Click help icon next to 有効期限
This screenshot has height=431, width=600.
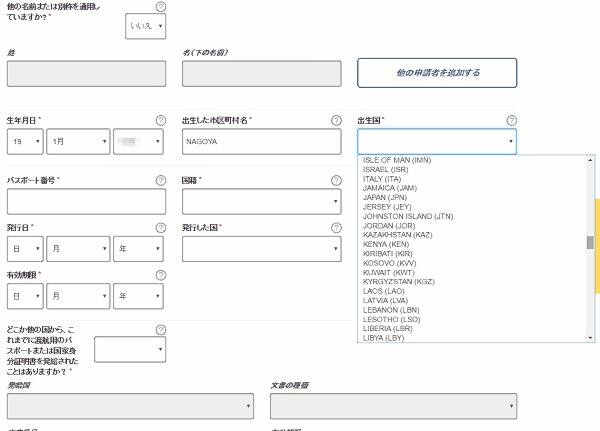(x=160, y=275)
